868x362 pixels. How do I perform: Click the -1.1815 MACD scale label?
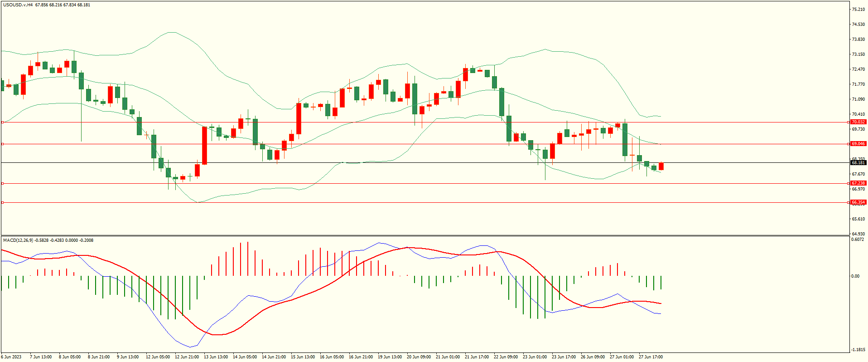pos(857,350)
